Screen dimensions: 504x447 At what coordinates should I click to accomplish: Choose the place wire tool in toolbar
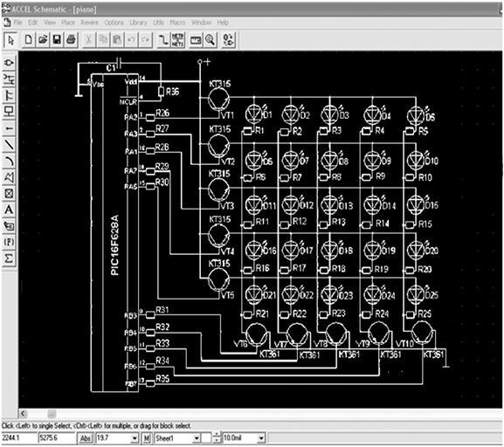pyautogui.click(x=163, y=40)
